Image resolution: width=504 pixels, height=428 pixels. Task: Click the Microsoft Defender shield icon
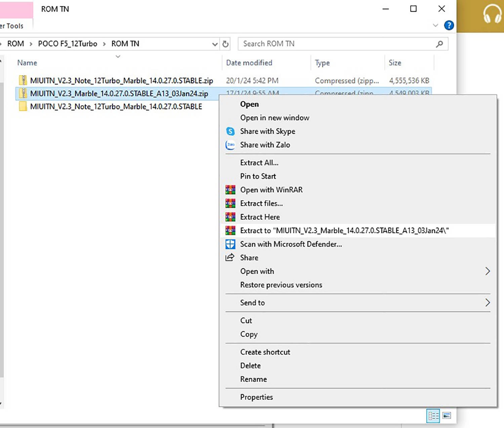[x=230, y=244]
